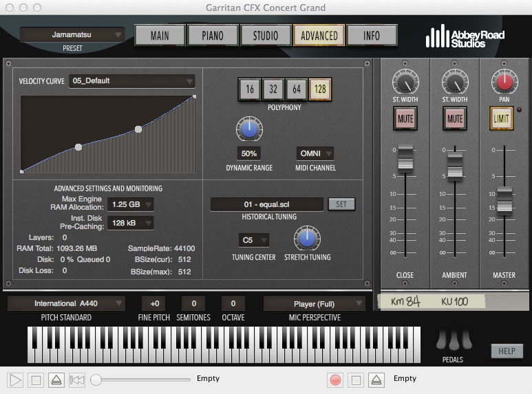Screen dimensions: 532x394
Task: Switch to the PIANO tab
Action: click(213, 35)
